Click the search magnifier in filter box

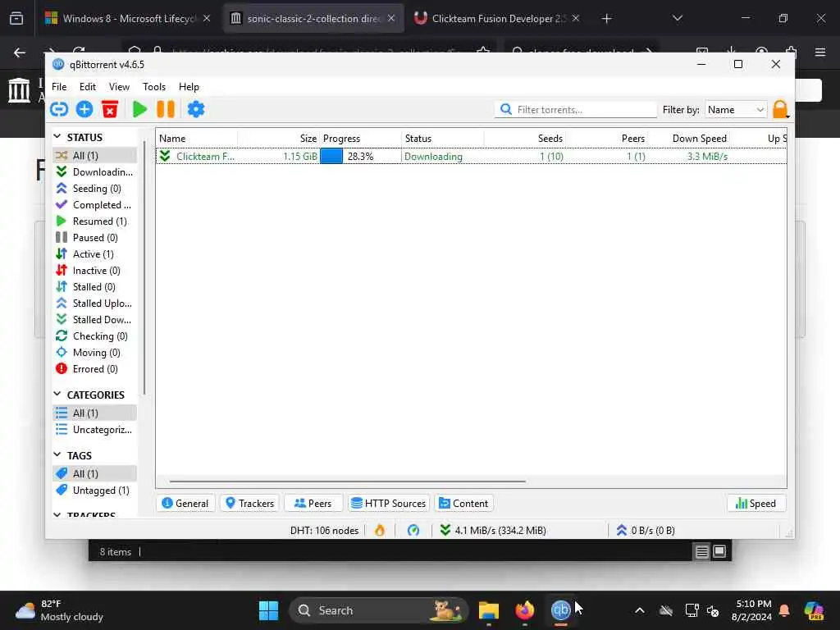(x=505, y=109)
